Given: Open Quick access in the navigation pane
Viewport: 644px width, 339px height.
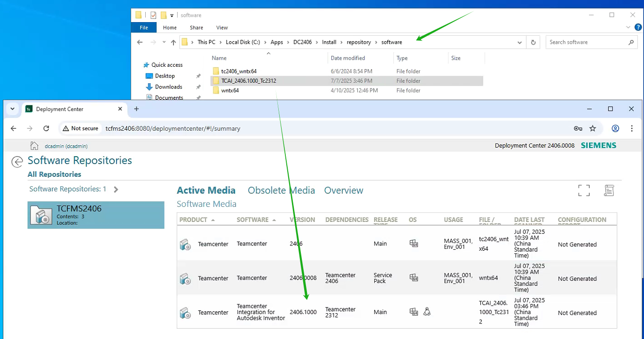Looking at the screenshot, I should pos(167,65).
